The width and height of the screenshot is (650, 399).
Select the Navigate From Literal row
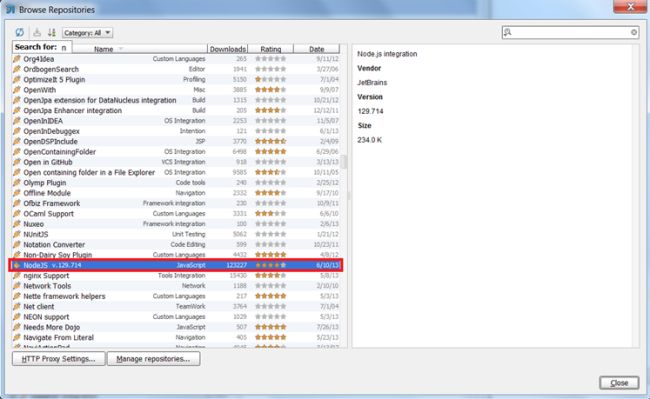click(x=176, y=338)
